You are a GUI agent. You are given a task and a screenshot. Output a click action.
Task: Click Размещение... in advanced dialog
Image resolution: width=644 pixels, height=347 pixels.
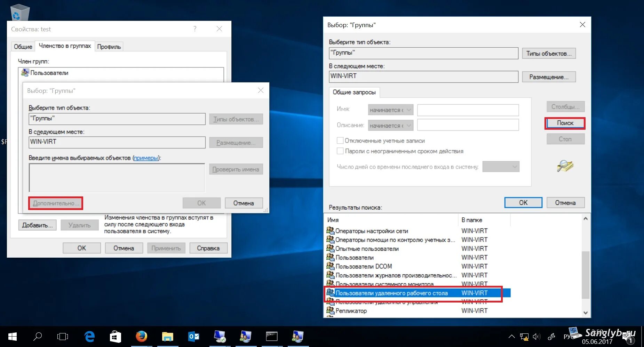[x=549, y=77]
